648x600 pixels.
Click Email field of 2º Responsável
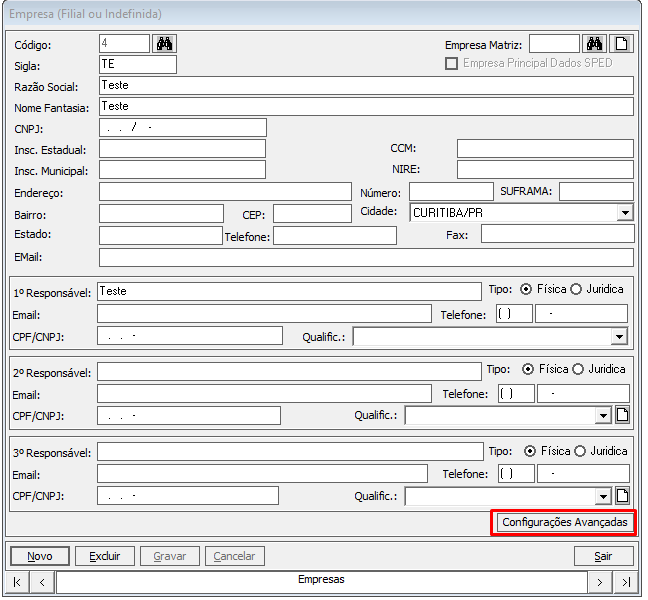point(264,393)
